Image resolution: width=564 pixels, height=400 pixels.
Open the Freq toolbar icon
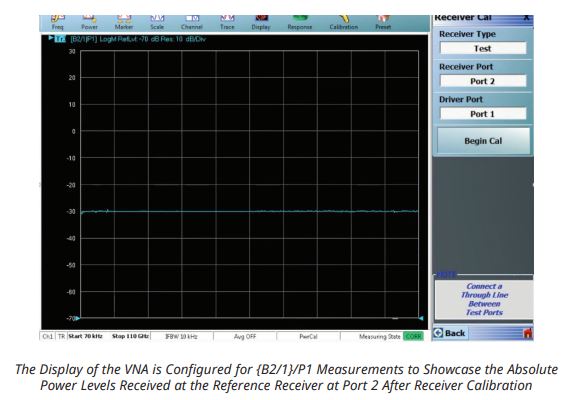pos(58,23)
